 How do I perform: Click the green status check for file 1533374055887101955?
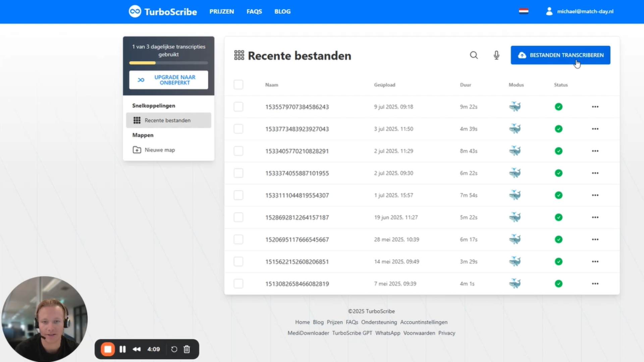558,173
